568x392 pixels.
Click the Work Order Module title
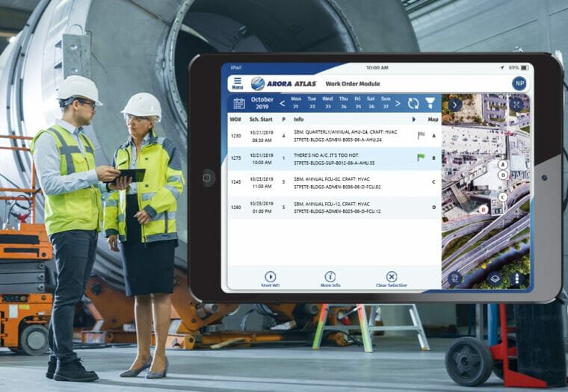click(x=353, y=84)
